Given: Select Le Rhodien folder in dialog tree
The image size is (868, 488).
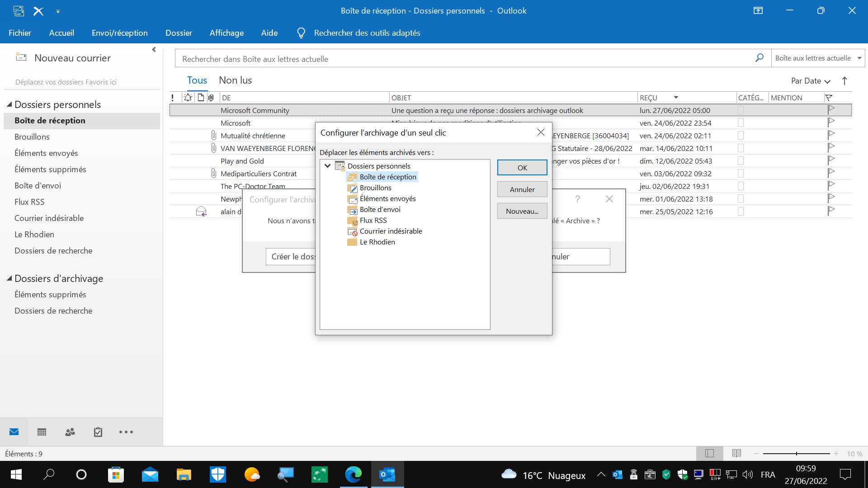Looking at the screenshot, I should (x=377, y=242).
